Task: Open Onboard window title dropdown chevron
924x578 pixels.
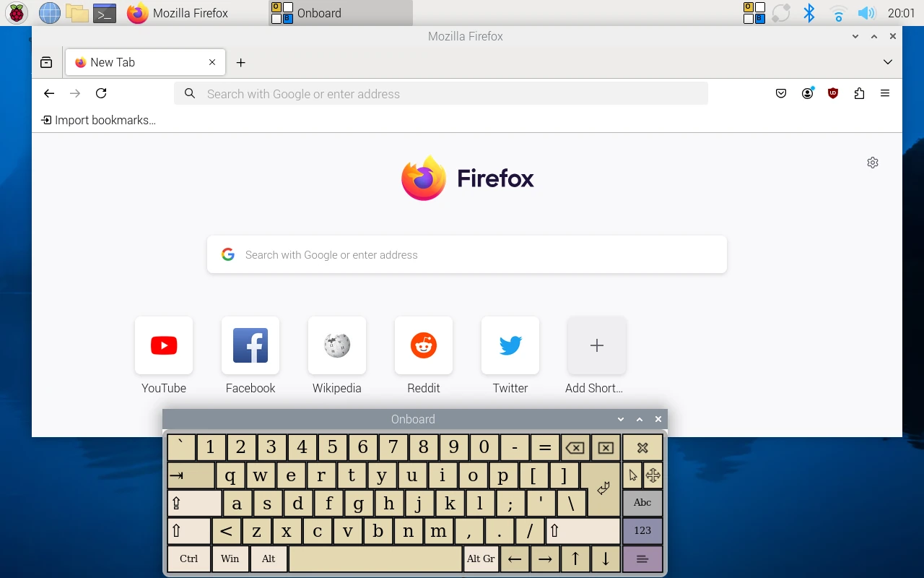Action: 621,419
